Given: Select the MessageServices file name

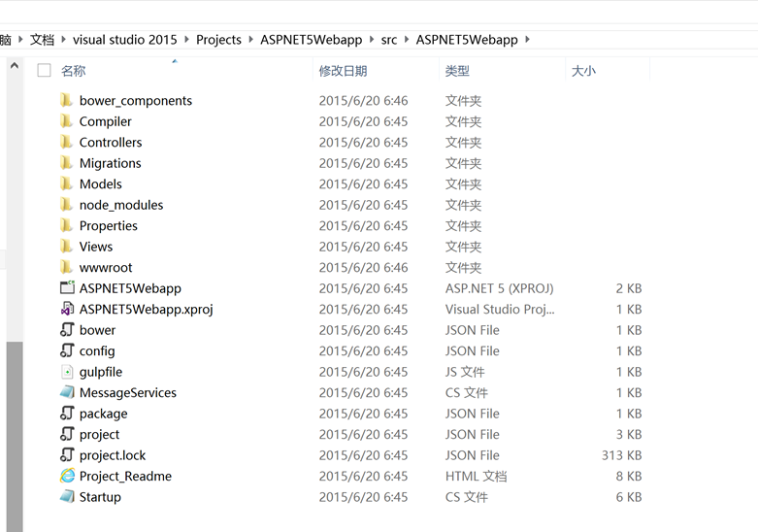Looking at the screenshot, I should pos(127,392).
